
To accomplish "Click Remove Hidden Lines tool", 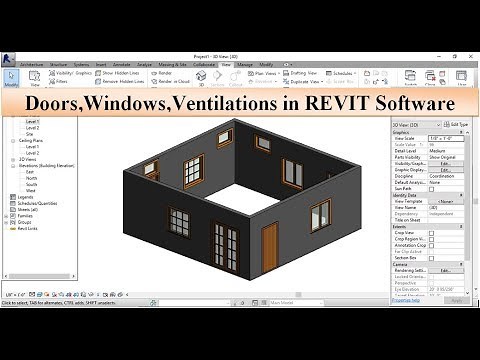I will pyautogui.click(x=120, y=81).
